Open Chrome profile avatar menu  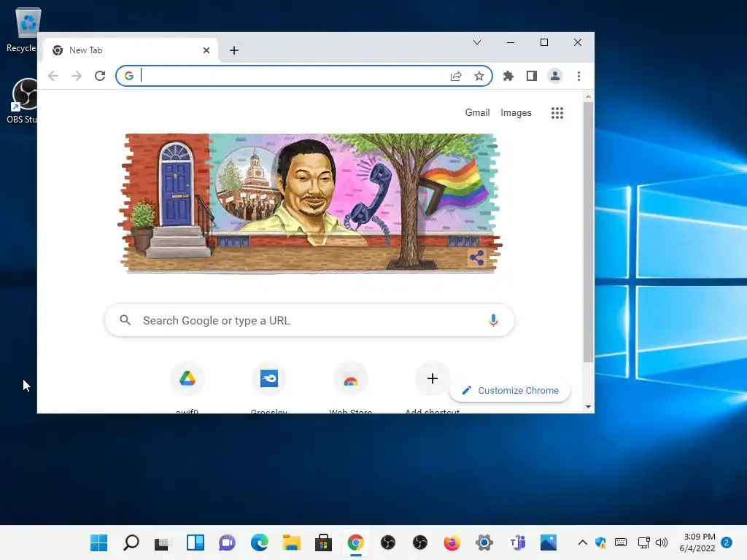tap(555, 76)
